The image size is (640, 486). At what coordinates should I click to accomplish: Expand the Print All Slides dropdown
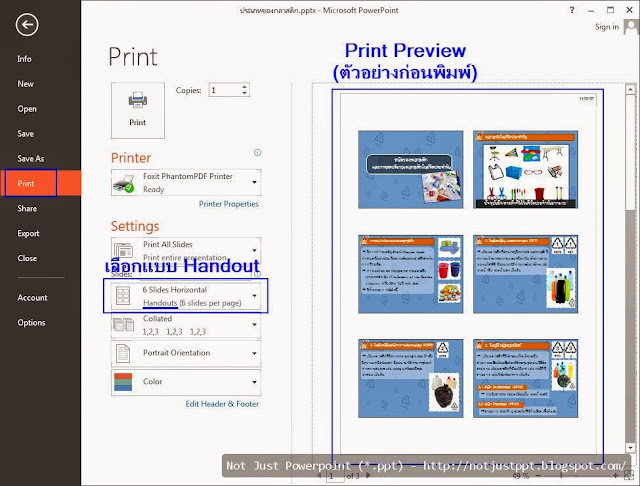pyautogui.click(x=186, y=250)
